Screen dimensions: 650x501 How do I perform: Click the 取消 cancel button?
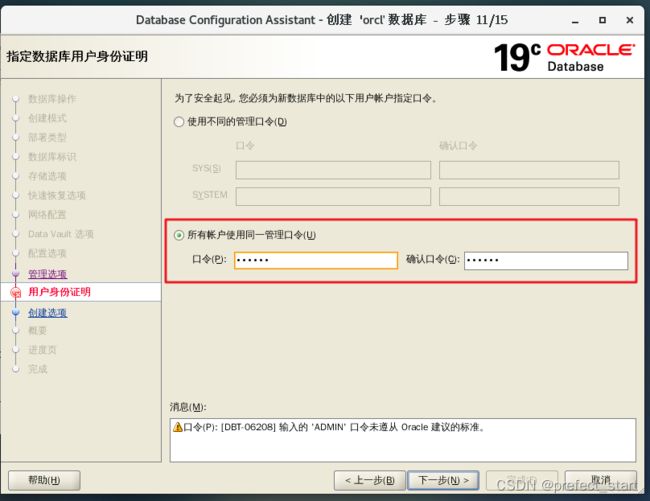601,480
